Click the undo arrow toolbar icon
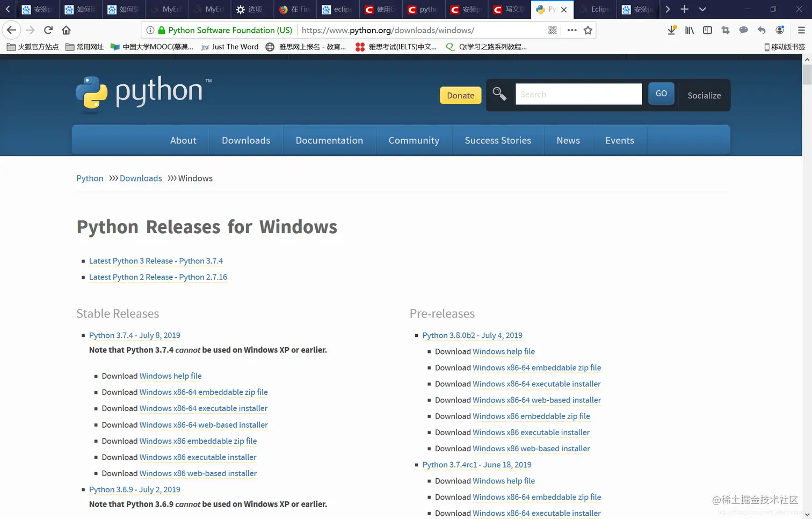This screenshot has height=519, width=812. point(762,30)
